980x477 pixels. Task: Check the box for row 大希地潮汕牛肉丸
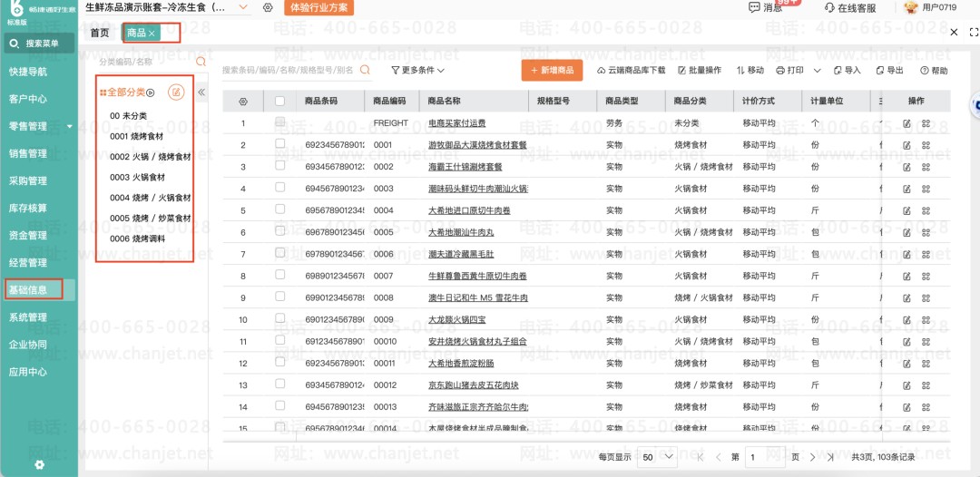pyautogui.click(x=280, y=231)
